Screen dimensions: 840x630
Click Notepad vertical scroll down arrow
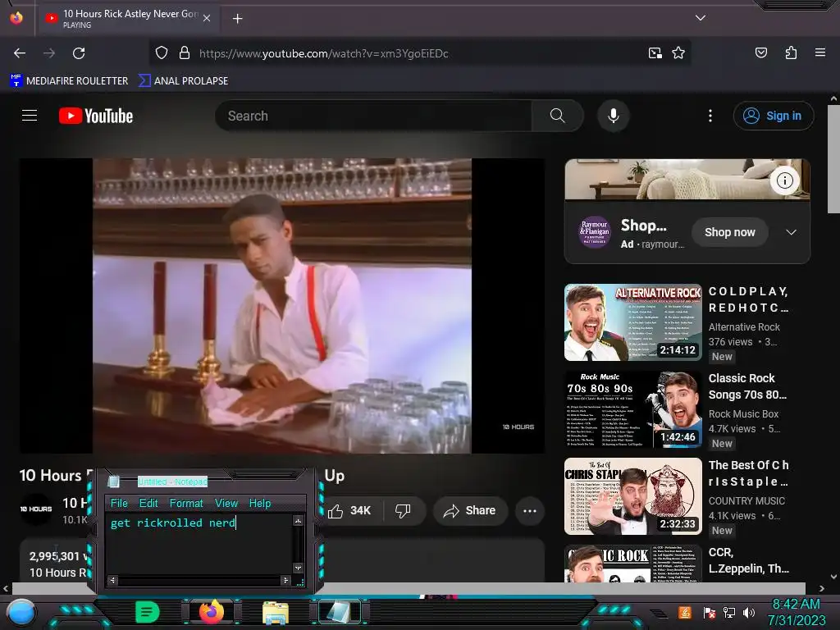click(x=298, y=568)
